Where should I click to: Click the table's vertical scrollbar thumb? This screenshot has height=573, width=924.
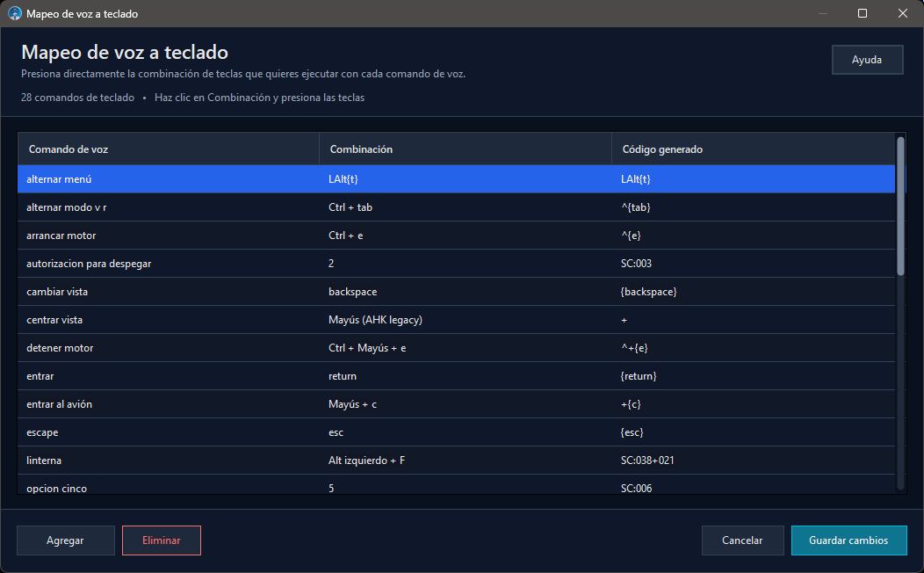tap(900, 207)
